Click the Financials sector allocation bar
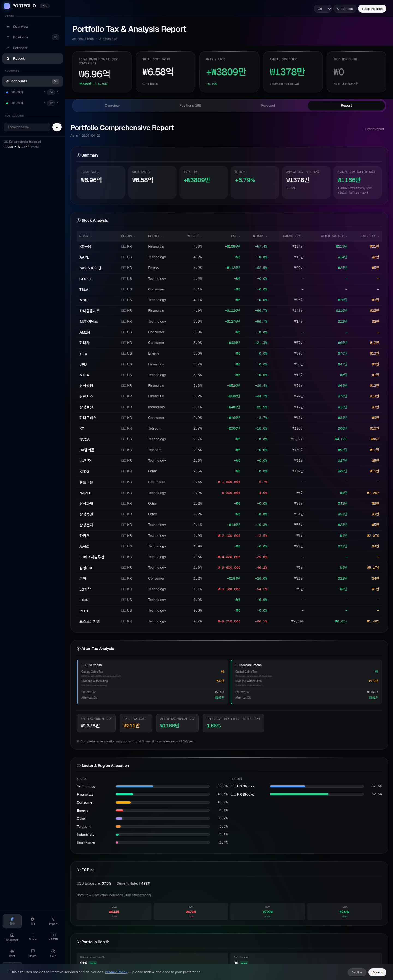393x980 pixels. [163, 794]
